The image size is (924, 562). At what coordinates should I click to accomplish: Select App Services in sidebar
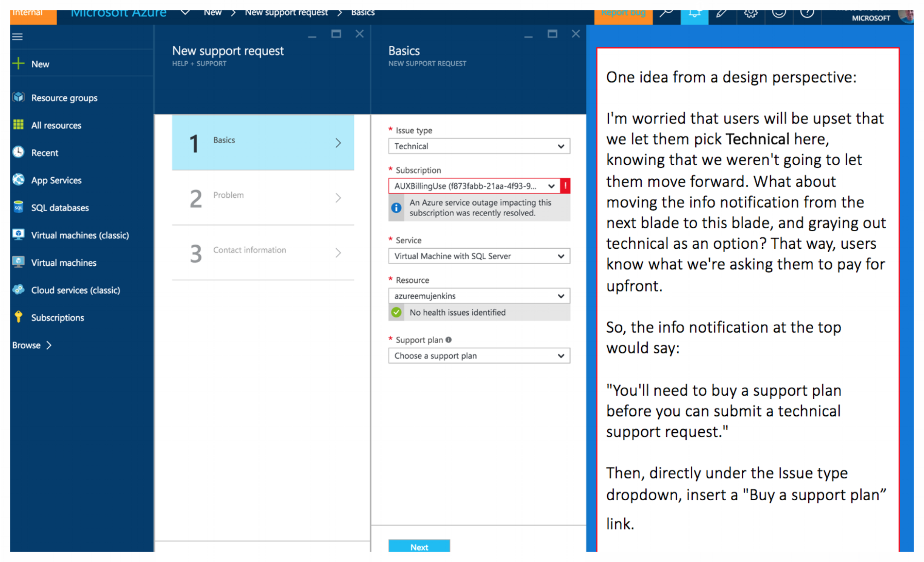tap(56, 180)
